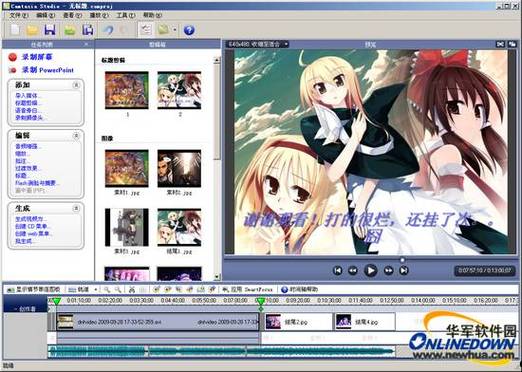The image size is (522, 372).
Task: Click the Produce video as (生成视频为) link
Action: click(x=31, y=219)
